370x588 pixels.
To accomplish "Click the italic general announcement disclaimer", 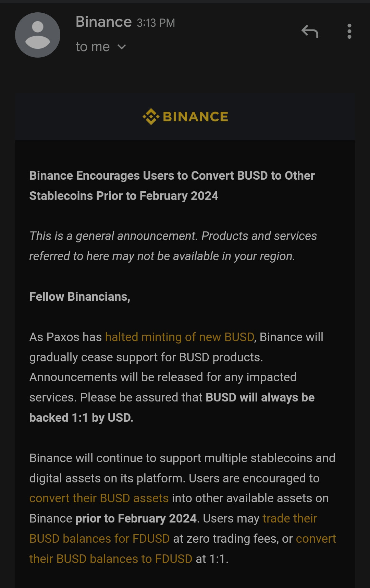I will [x=173, y=246].
